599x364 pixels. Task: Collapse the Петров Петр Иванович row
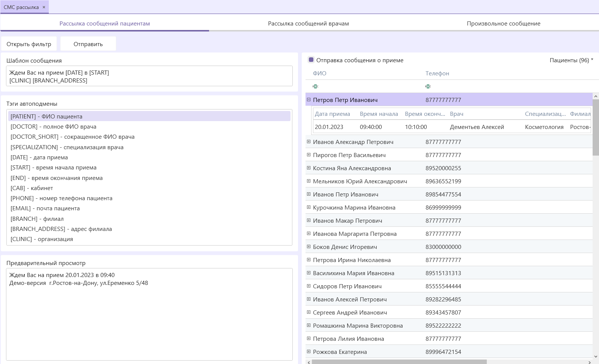pos(309,100)
